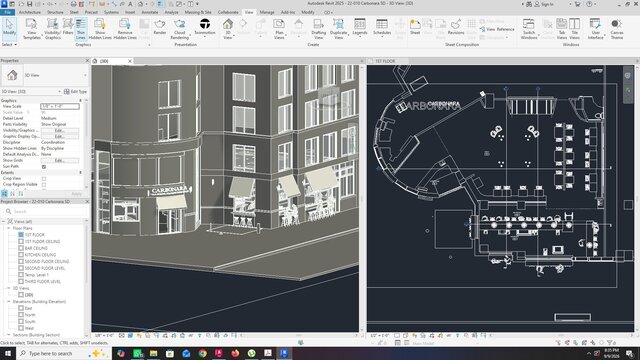Collapse the Views (all) tree node
Viewport: 640px width, 360px height.
point(4,221)
